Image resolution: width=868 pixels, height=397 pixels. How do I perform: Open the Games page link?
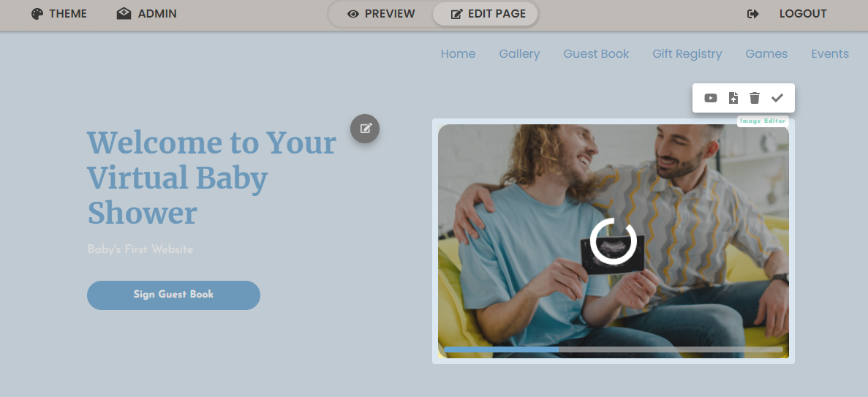(766, 53)
